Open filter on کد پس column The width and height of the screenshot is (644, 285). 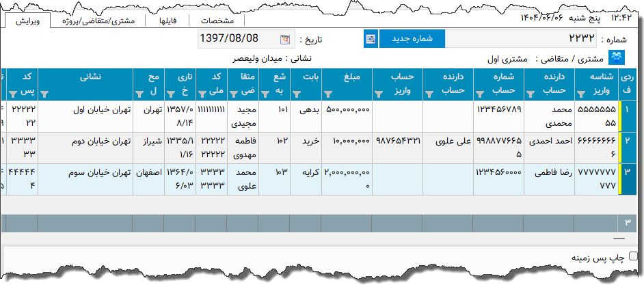(x=13, y=95)
